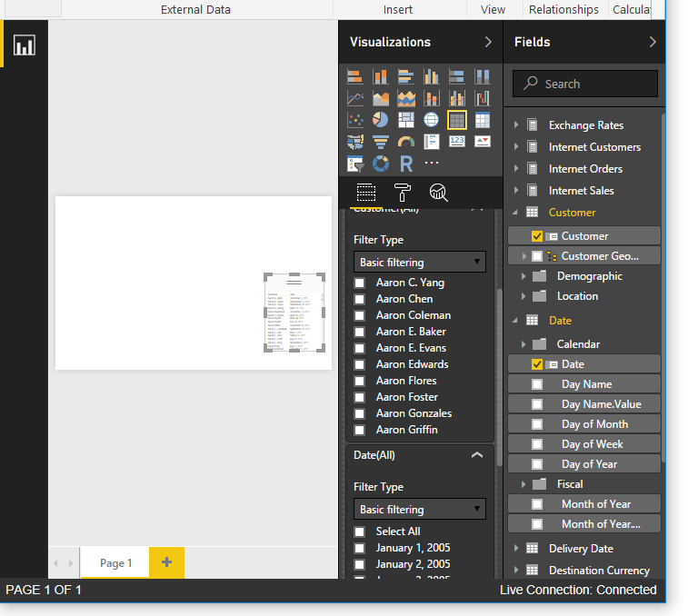Image resolution: width=688 pixels, height=616 pixels.
Task: Select the table visual on the canvas
Action: 294,313
